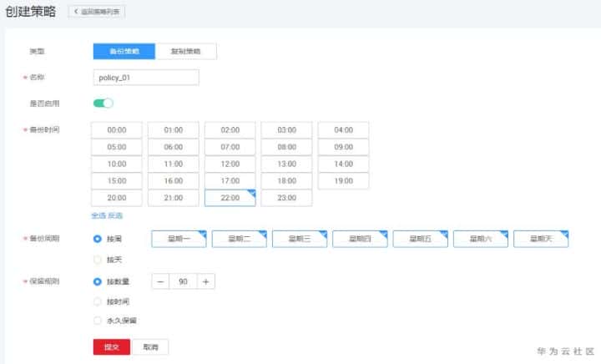Select the 04:00 backup time
This screenshot has height=364, width=601.
(x=343, y=130)
